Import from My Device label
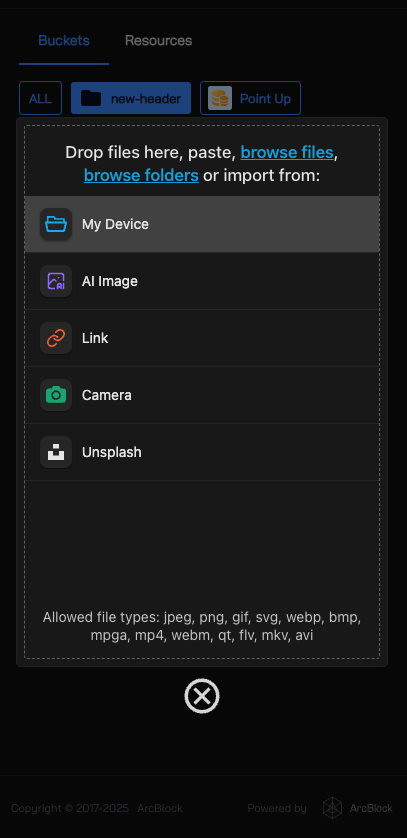 tap(115, 224)
